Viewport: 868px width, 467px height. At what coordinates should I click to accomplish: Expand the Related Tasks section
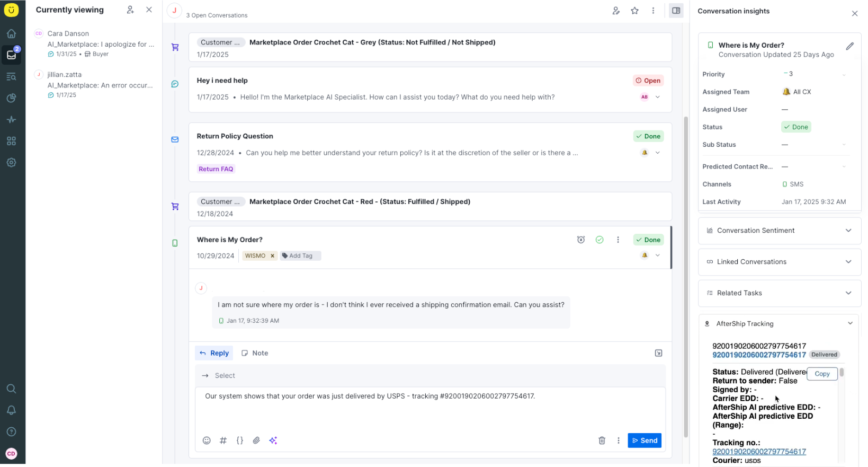coord(780,293)
